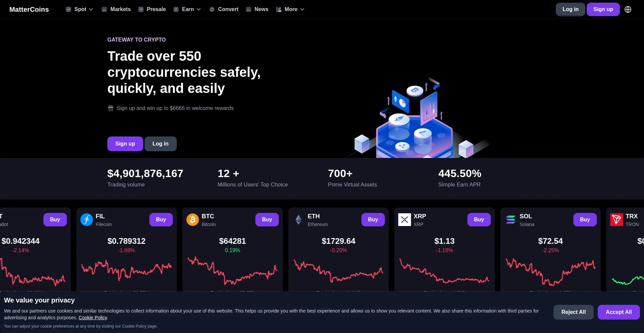The width and height of the screenshot is (644, 333).
Task: Buy Ethereum (ETH)
Action: (373, 220)
